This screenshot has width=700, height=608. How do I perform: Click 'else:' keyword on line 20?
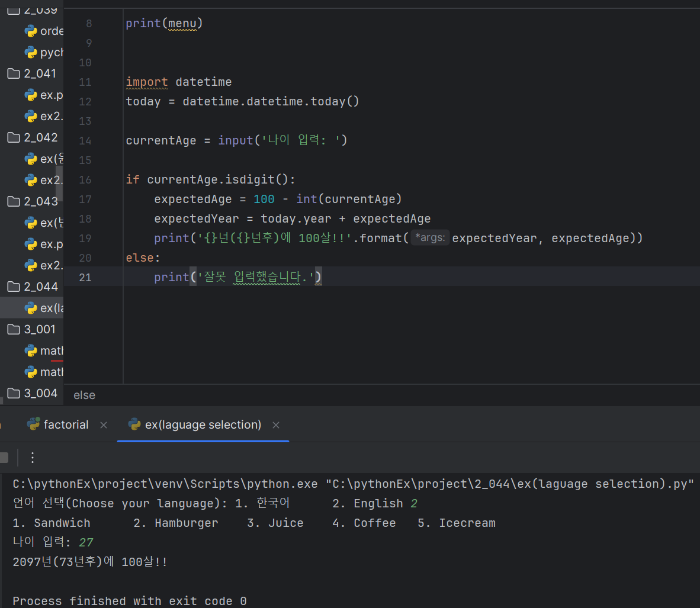tap(143, 258)
